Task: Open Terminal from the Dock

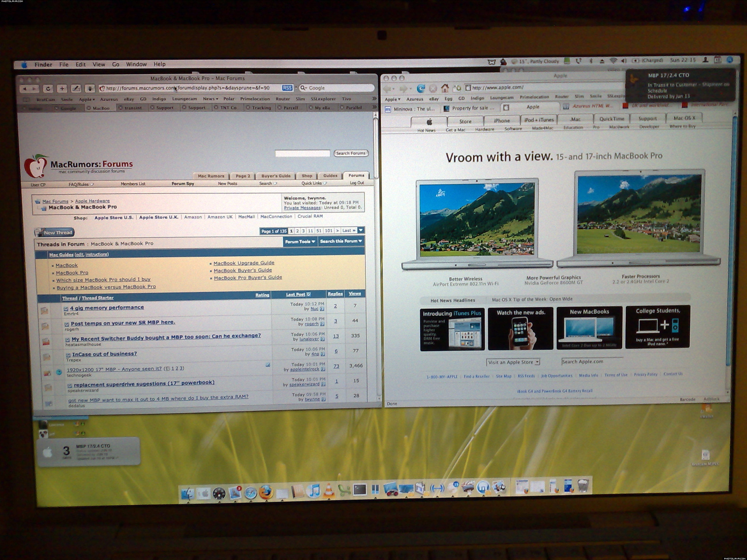Action: (x=360, y=489)
